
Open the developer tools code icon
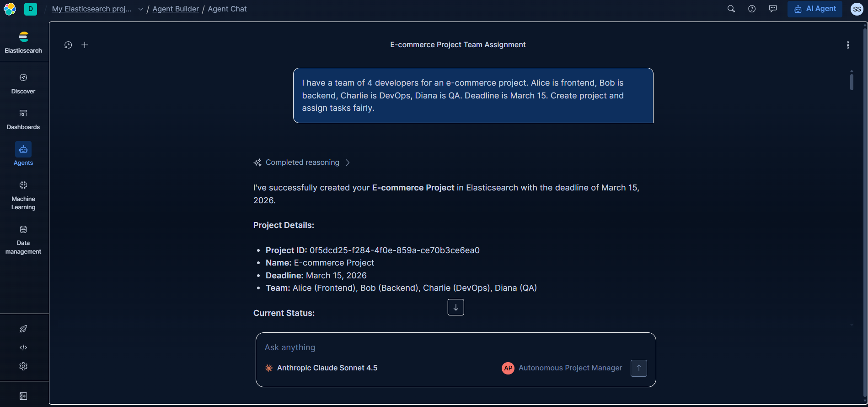pyautogui.click(x=23, y=347)
